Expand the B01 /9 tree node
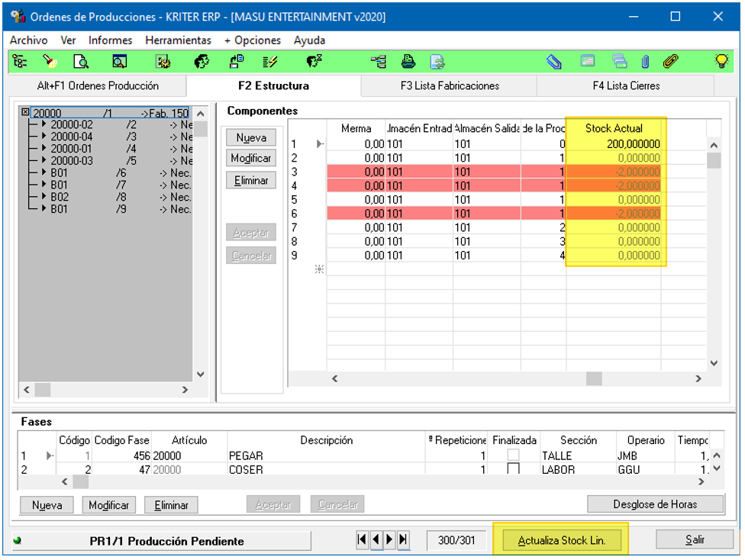This screenshot has width=745, height=560. point(44,208)
